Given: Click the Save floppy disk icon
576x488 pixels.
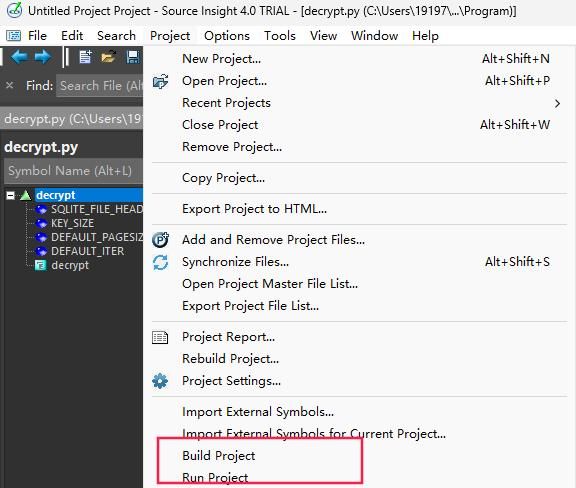Looking at the screenshot, I should pos(133,57).
